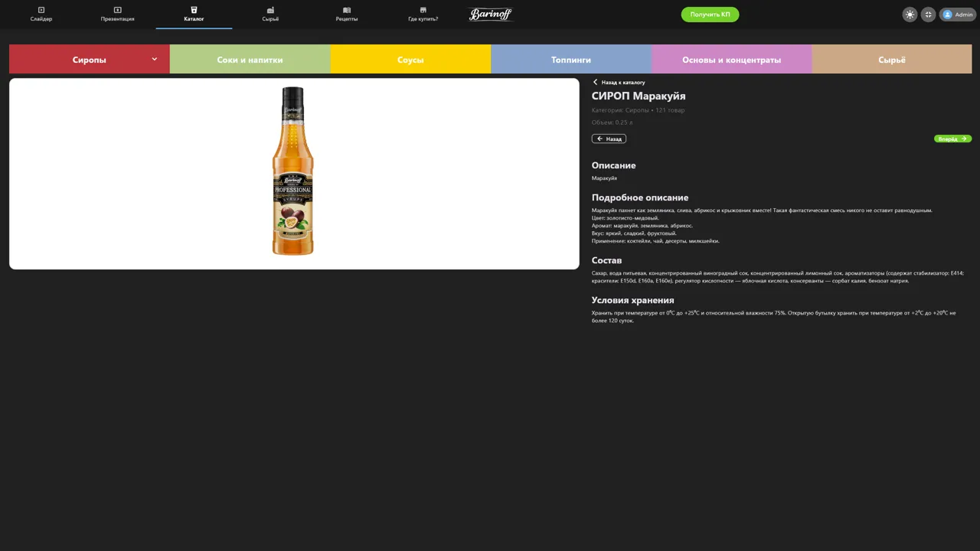Click the Применение: коктейли line
The height and width of the screenshot is (551, 980).
pos(655,241)
